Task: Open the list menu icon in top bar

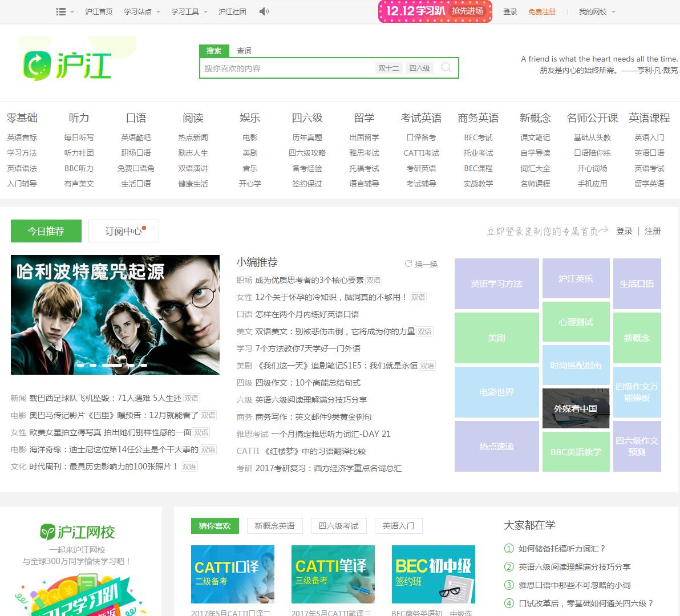Action: point(60,12)
